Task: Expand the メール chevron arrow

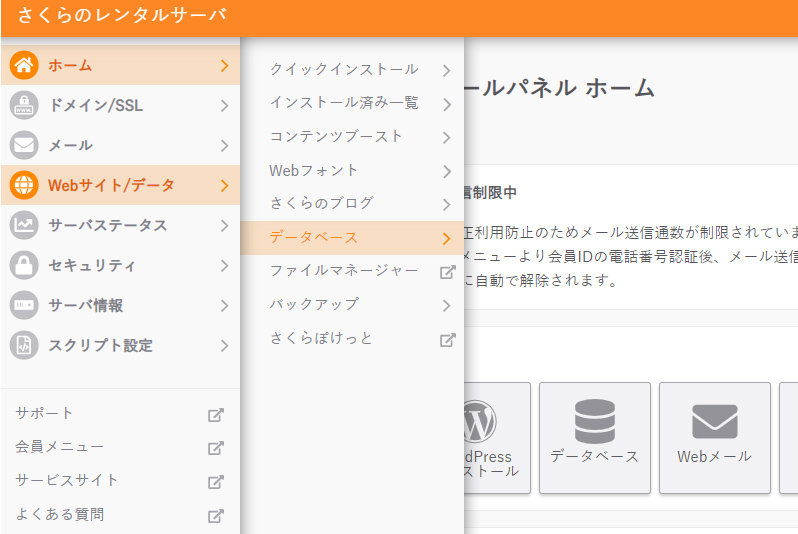Action: (x=224, y=146)
